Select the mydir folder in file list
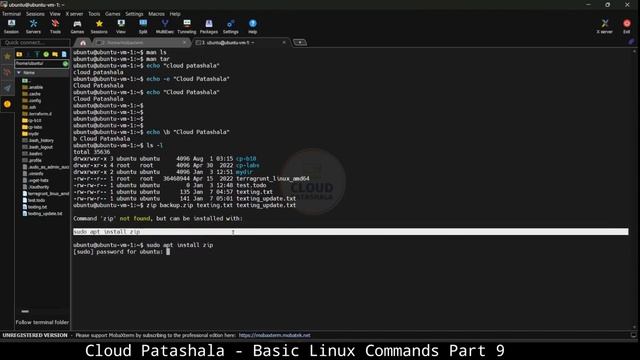The image size is (640, 360). tap(31, 133)
